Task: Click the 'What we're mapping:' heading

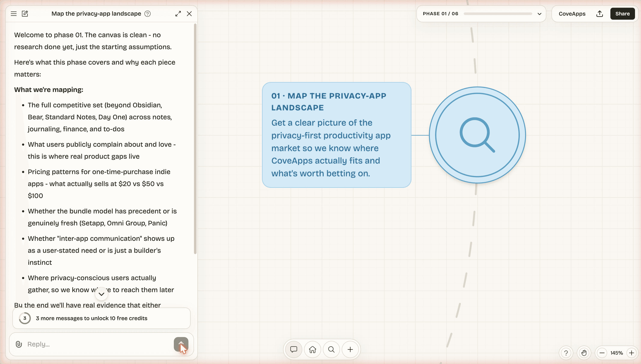Action: click(x=49, y=90)
